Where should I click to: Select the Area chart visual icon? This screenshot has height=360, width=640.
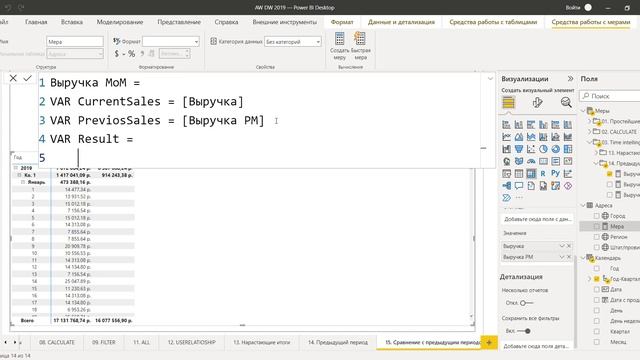518,137
